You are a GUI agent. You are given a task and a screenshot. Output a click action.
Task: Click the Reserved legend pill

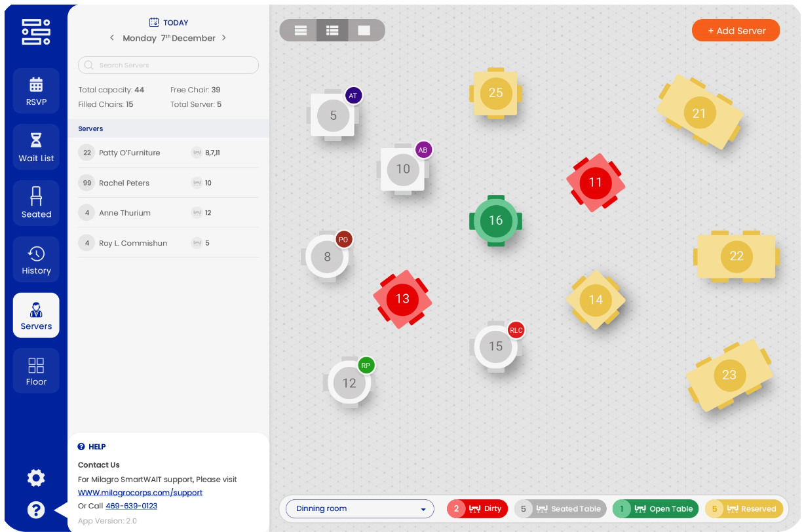pos(744,508)
